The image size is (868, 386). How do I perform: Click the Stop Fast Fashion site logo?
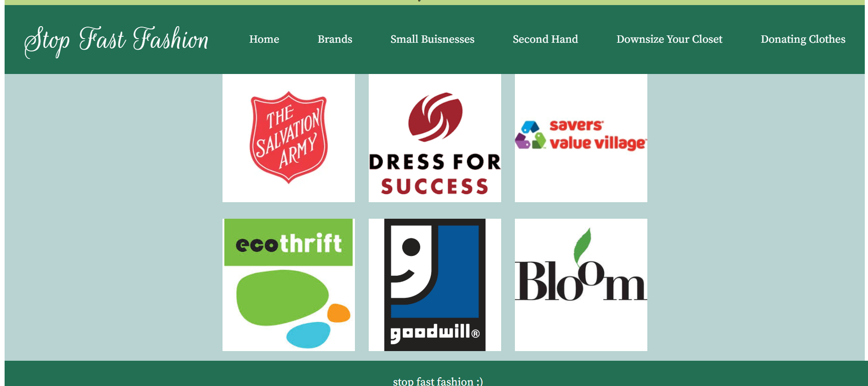click(116, 41)
